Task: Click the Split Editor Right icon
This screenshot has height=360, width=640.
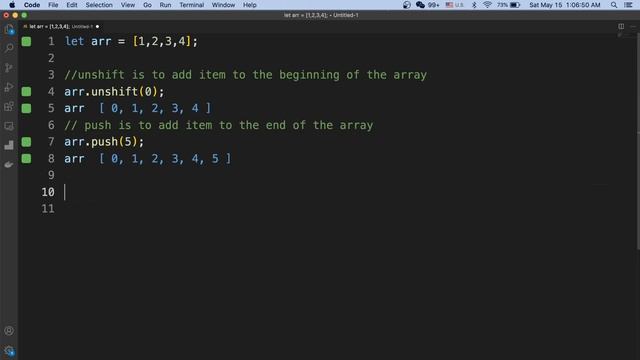Action: [x=621, y=26]
